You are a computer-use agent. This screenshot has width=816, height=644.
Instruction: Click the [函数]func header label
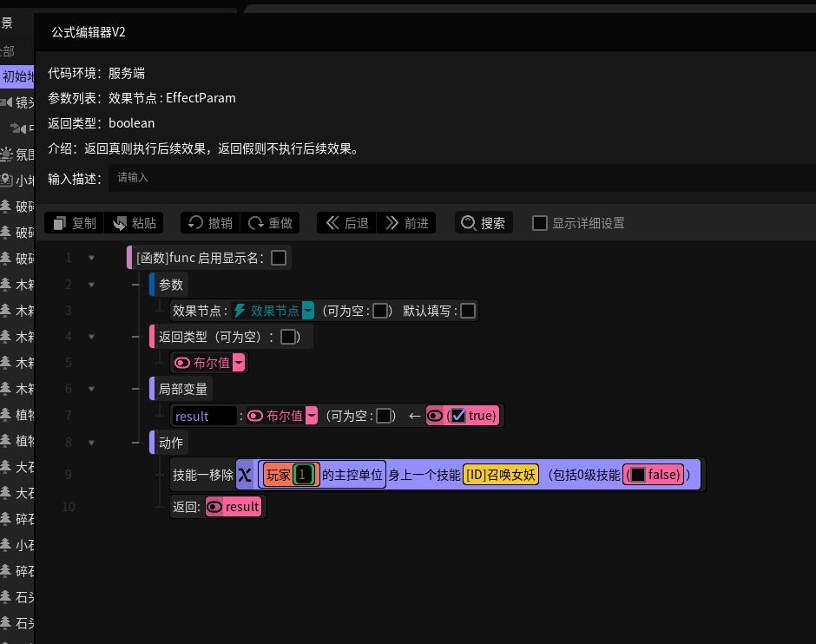pos(166,258)
